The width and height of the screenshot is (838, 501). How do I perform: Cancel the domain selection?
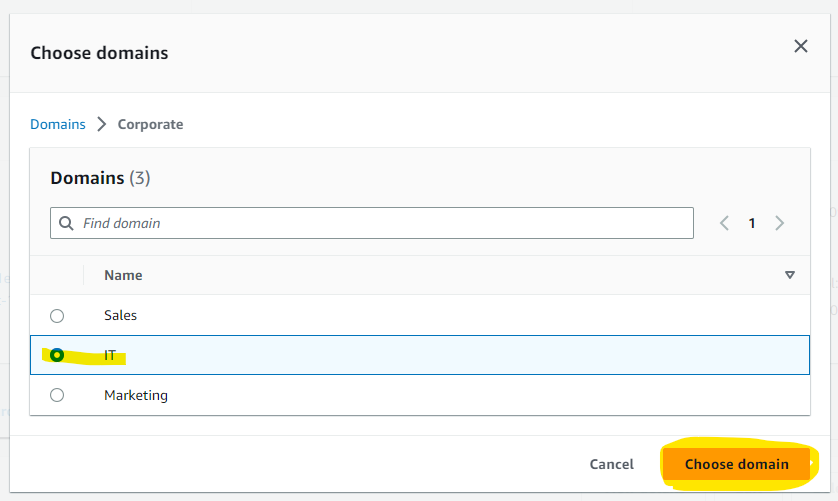point(611,464)
